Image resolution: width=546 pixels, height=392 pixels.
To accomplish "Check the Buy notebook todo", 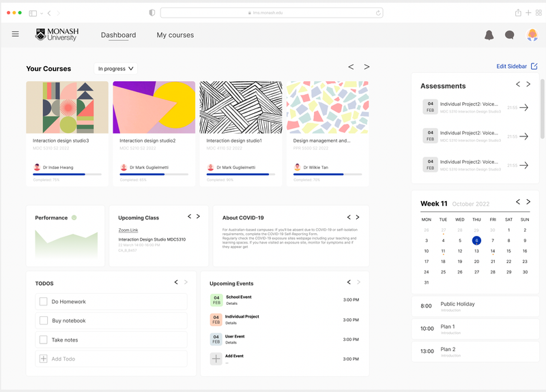I will [43, 320].
